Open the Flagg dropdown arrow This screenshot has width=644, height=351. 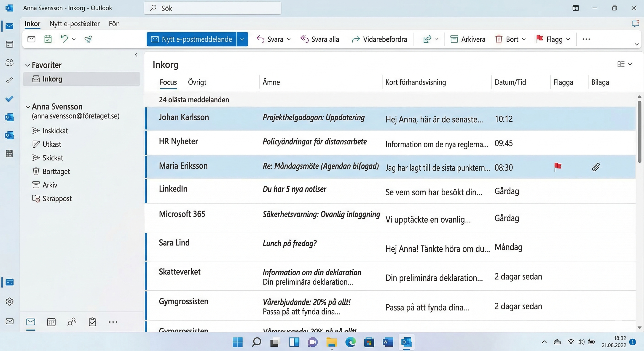568,39
